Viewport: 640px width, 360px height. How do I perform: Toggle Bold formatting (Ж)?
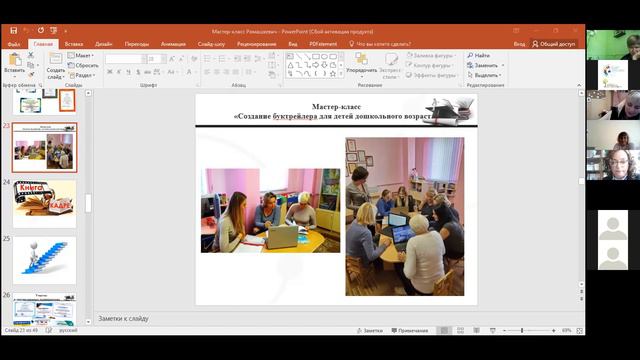tap(110, 72)
